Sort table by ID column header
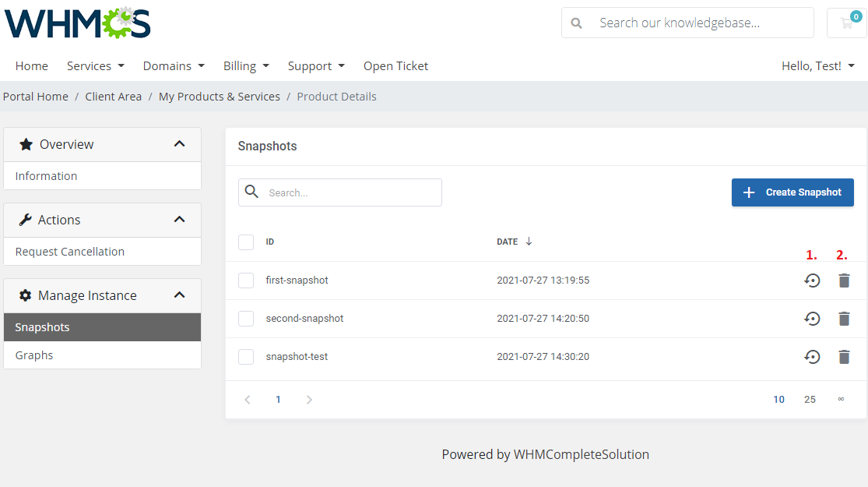Viewport: 868px width, 487px height. [269, 242]
